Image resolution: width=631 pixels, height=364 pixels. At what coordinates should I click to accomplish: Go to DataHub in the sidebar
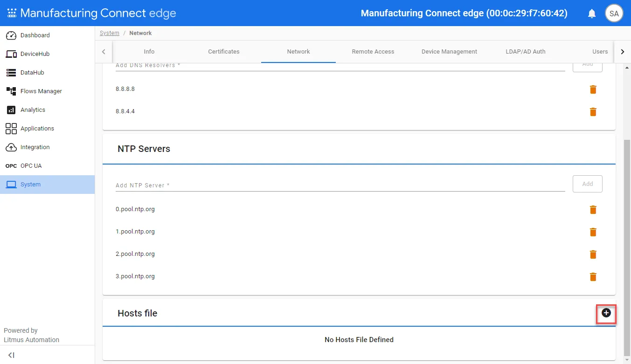coord(47,73)
